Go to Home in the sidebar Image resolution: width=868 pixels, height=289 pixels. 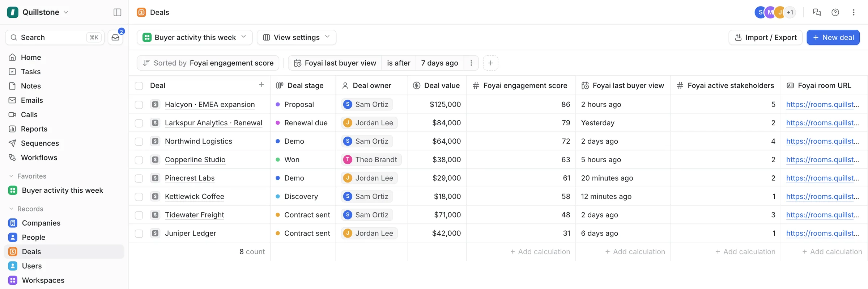pos(64,57)
